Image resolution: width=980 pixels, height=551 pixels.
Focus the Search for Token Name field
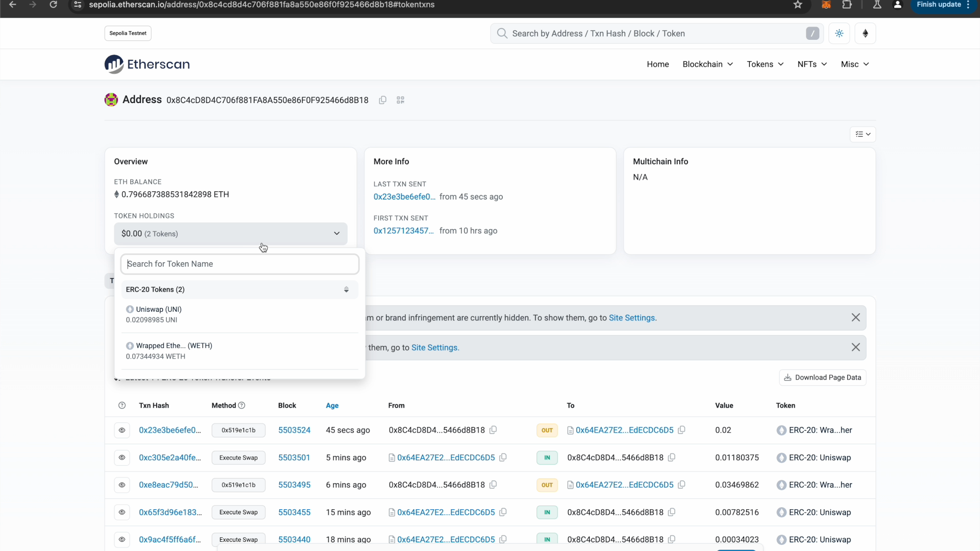pos(240,264)
